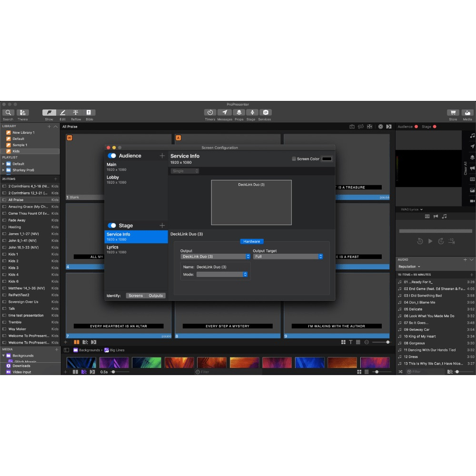Click Identify Screens button
Viewport: 476px width, 476px height.
coord(135,296)
